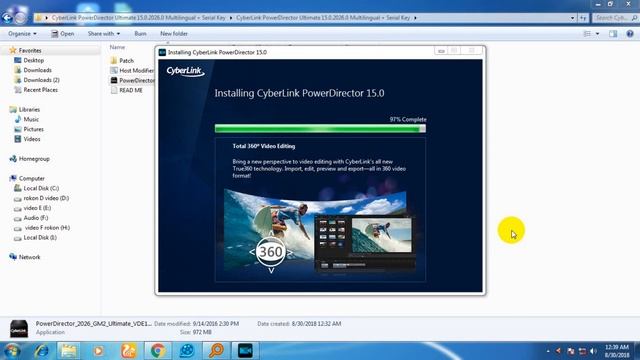Open video F rokon (H:) drive
This screenshot has width=640, height=360.
[42, 227]
